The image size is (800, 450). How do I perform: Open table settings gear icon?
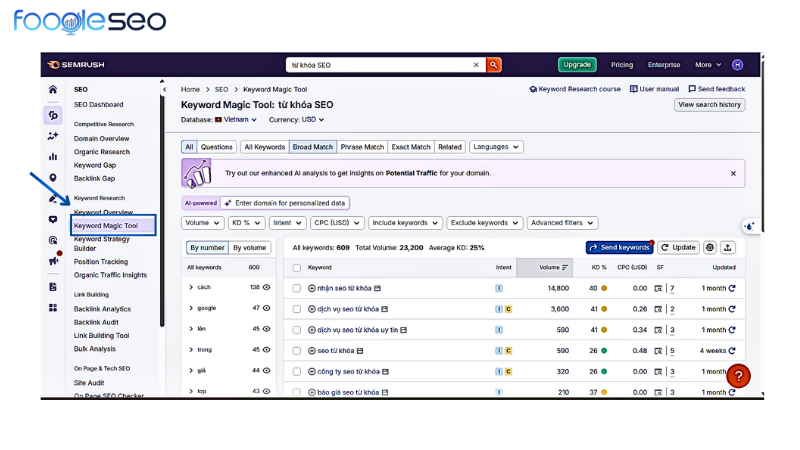(x=710, y=247)
